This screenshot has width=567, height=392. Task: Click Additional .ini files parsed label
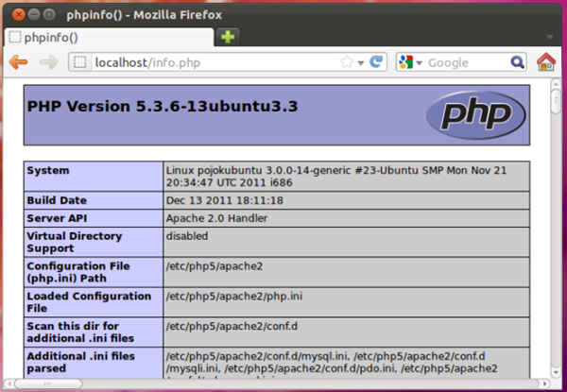pyautogui.click(x=80, y=362)
